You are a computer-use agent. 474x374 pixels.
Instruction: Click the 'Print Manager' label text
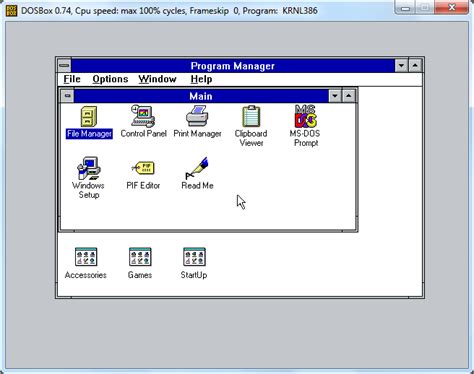(197, 134)
